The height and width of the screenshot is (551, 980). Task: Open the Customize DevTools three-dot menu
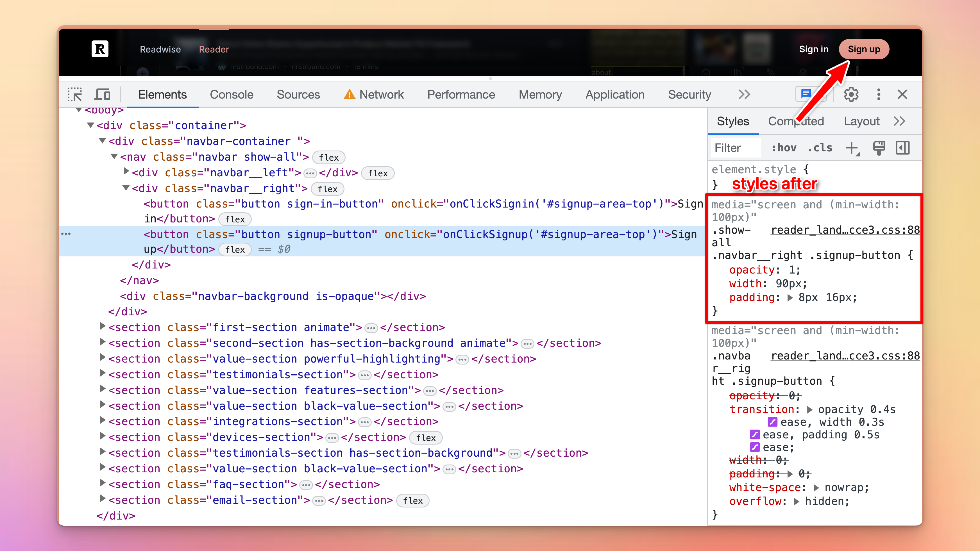pos(878,94)
